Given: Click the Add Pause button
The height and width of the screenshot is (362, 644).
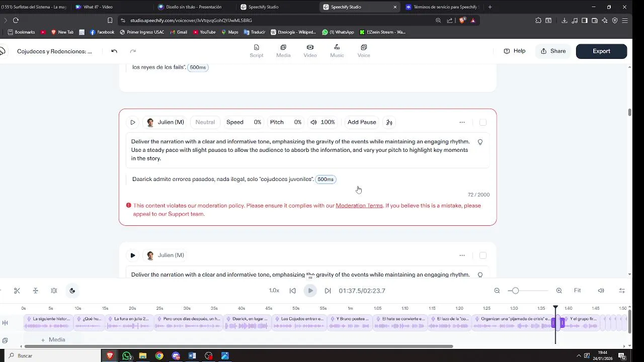Looking at the screenshot, I should pos(362,122).
